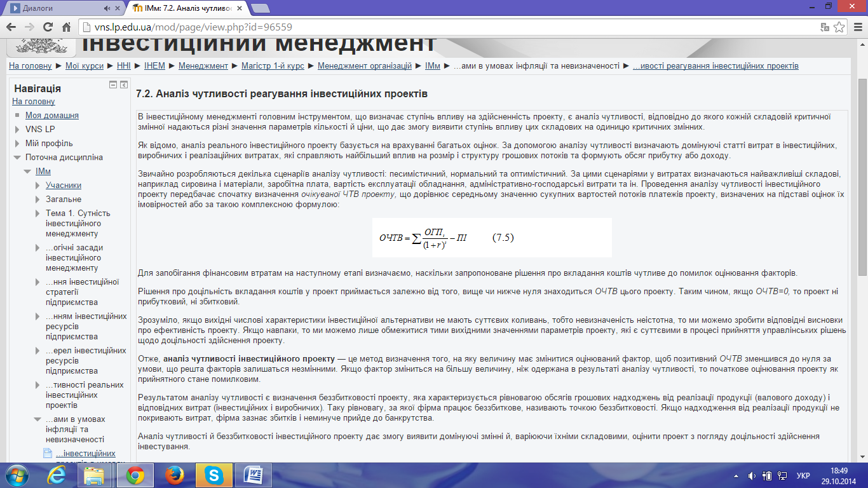Image resolution: width=868 pixels, height=488 pixels.
Task: Switch to Microsoft Word in the taskbar
Action: pyautogui.click(x=253, y=475)
